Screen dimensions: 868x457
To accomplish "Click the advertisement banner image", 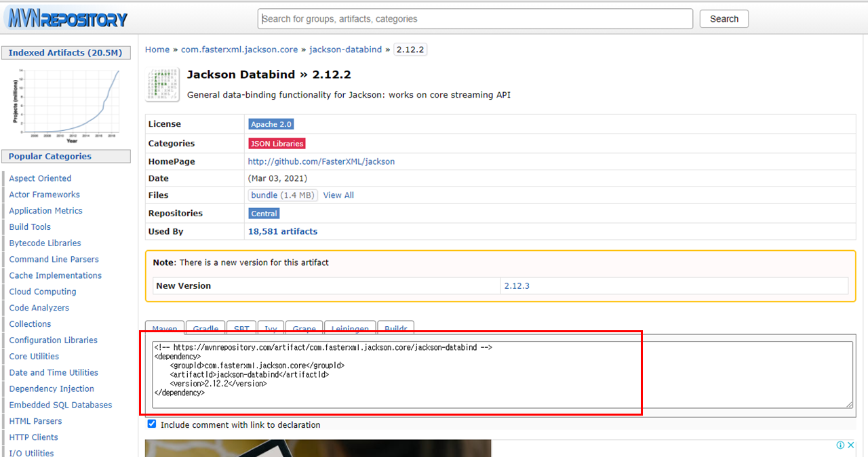I will point(318,448).
